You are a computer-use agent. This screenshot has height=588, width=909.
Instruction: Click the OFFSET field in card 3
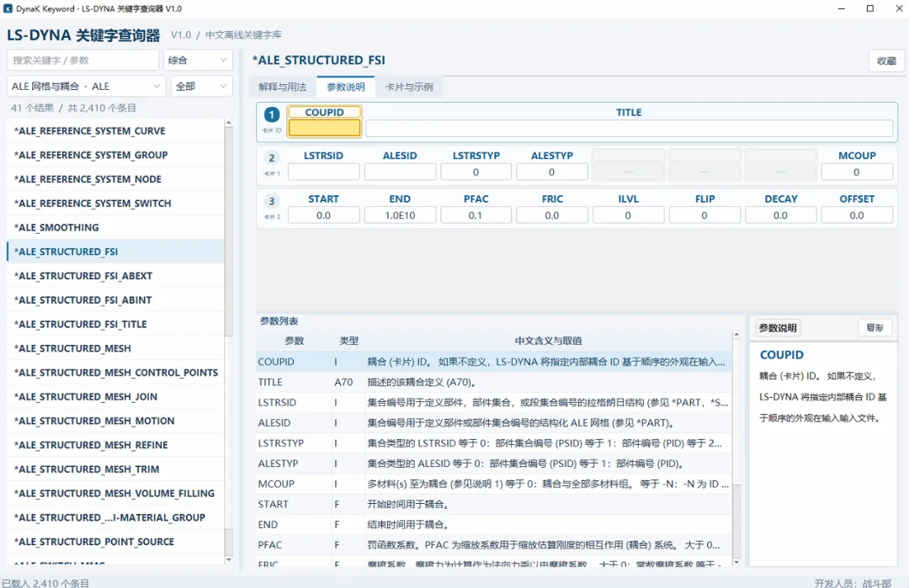(857, 215)
